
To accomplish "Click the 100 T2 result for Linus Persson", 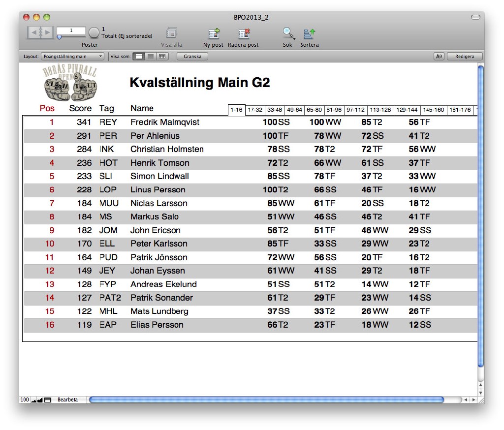I will pos(276,190).
